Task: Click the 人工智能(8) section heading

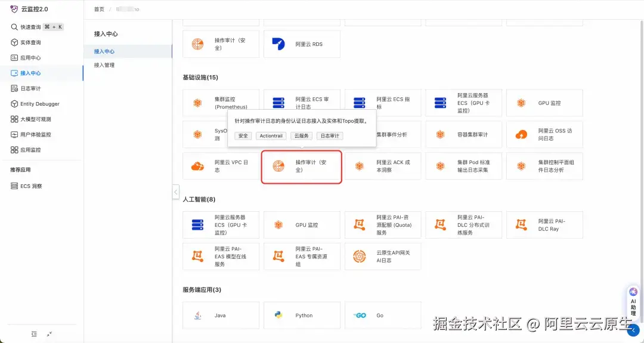Action: [x=199, y=199]
